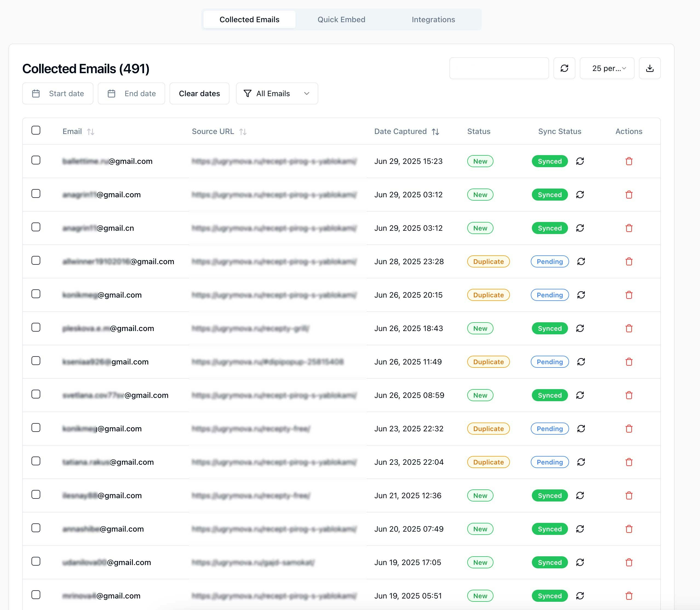Click the Collected Emails (491) heading
Screen dimensions: 700x610
86,69
